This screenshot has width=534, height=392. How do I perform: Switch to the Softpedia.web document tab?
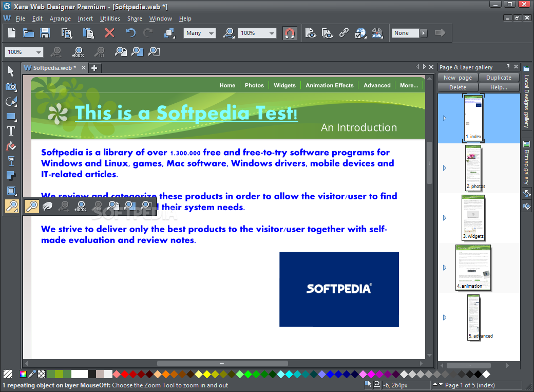pyautogui.click(x=54, y=68)
